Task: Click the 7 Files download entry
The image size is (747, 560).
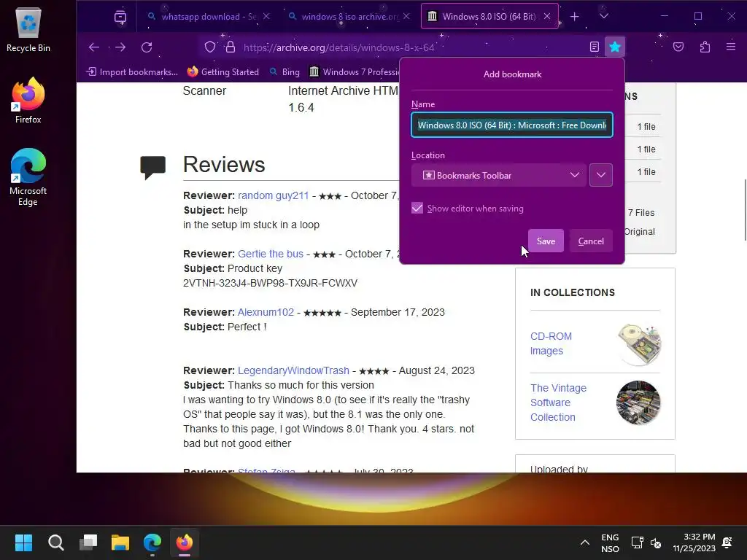Action: coord(640,213)
